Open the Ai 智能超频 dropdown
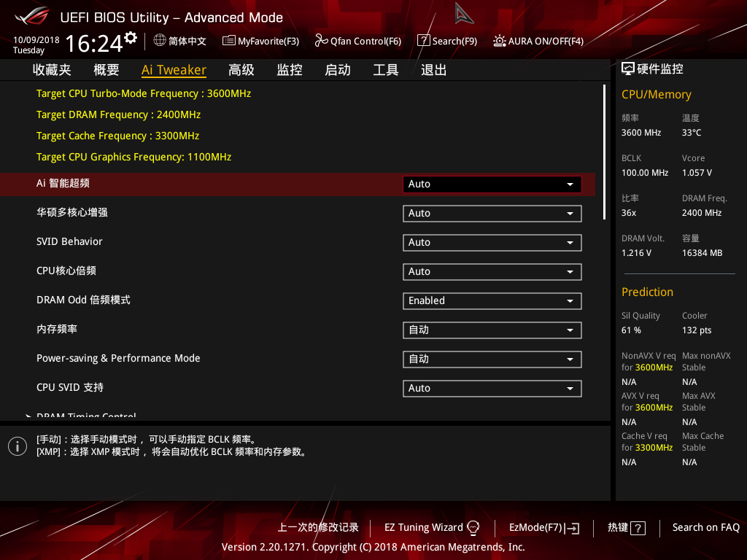 click(x=491, y=184)
